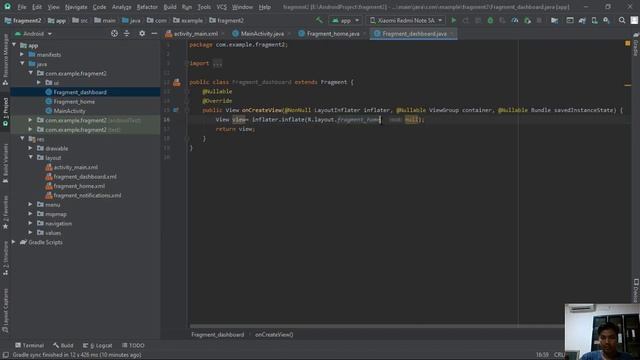
Task: Open the TODO tool window
Action: 133,345
